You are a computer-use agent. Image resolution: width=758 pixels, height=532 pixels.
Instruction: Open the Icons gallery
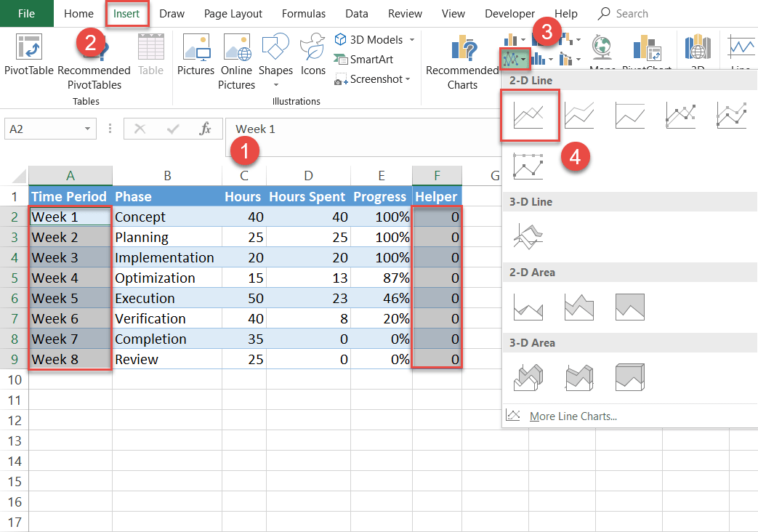coord(313,55)
